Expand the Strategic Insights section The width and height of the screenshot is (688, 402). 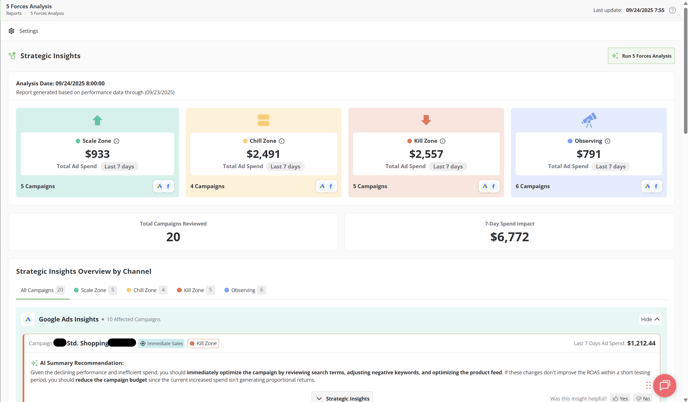(x=343, y=398)
